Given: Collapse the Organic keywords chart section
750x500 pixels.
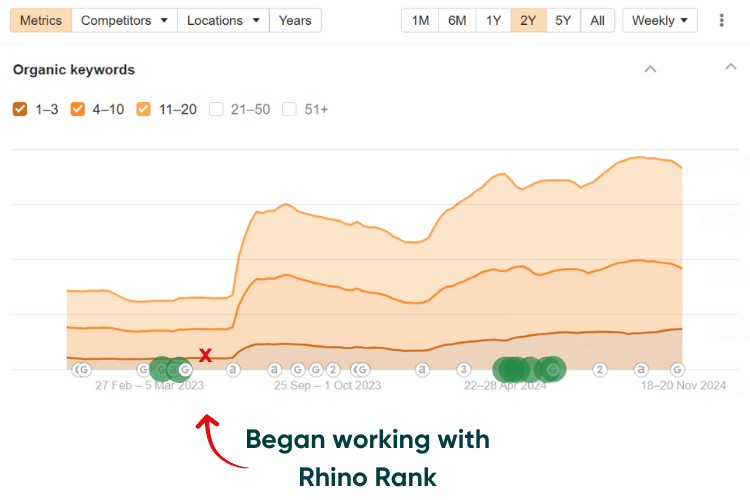Looking at the screenshot, I should 650,69.
